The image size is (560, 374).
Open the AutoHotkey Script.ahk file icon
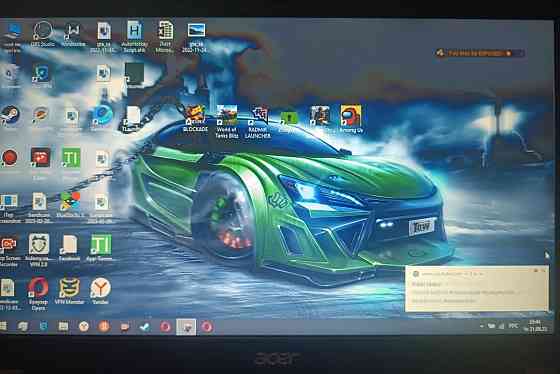click(135, 36)
